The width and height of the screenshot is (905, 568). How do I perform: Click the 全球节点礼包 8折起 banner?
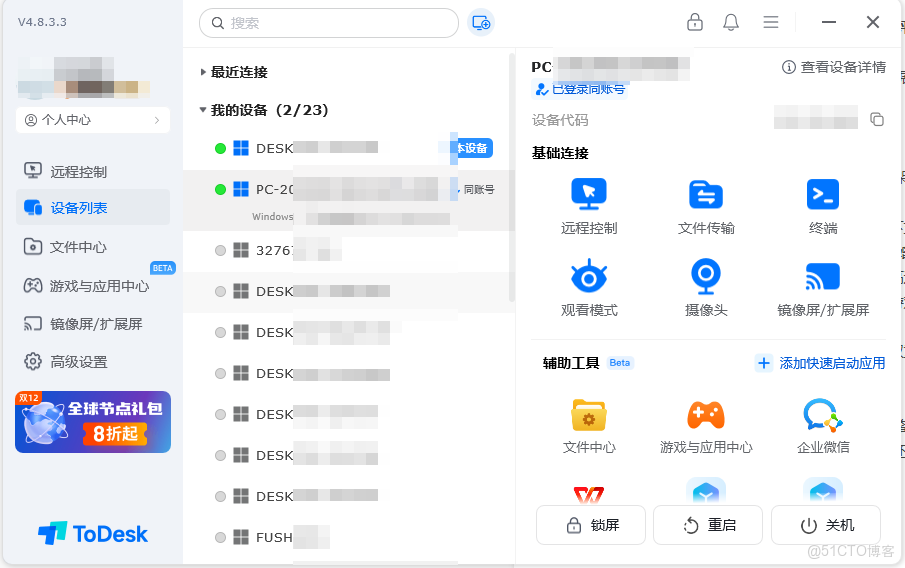[x=93, y=422]
